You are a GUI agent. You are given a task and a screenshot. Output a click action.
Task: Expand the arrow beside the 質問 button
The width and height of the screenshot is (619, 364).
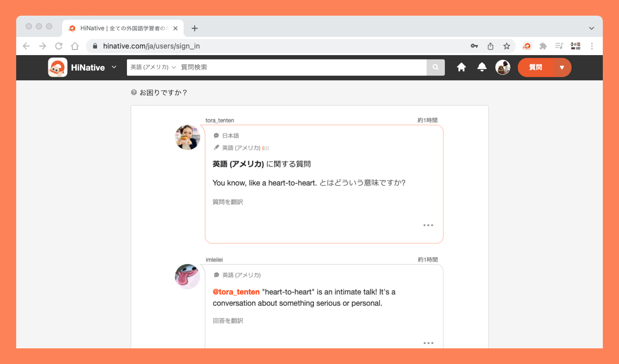click(x=562, y=67)
